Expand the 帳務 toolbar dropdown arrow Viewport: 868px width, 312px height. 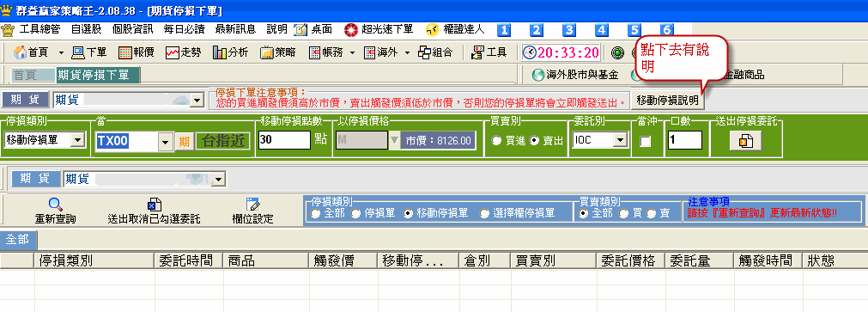(352, 53)
